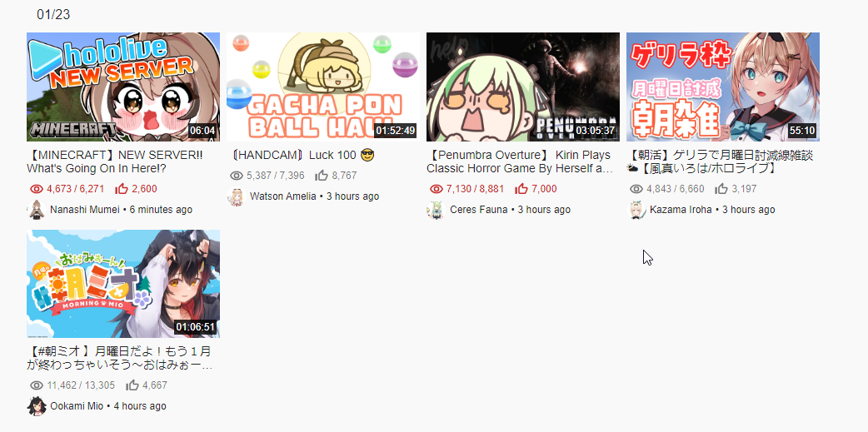Viewport: 868px width, 432px height.
Task: Click the like count 3,197
Action: tap(744, 189)
